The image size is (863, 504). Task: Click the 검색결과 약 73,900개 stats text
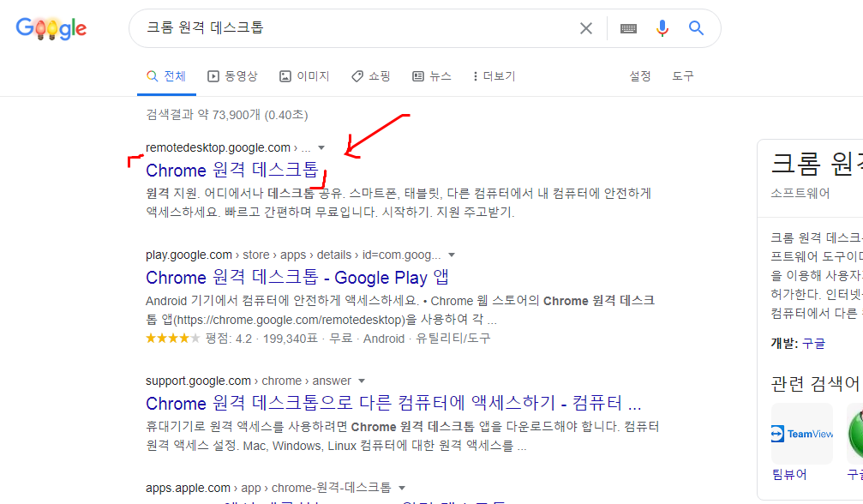pyautogui.click(x=227, y=115)
